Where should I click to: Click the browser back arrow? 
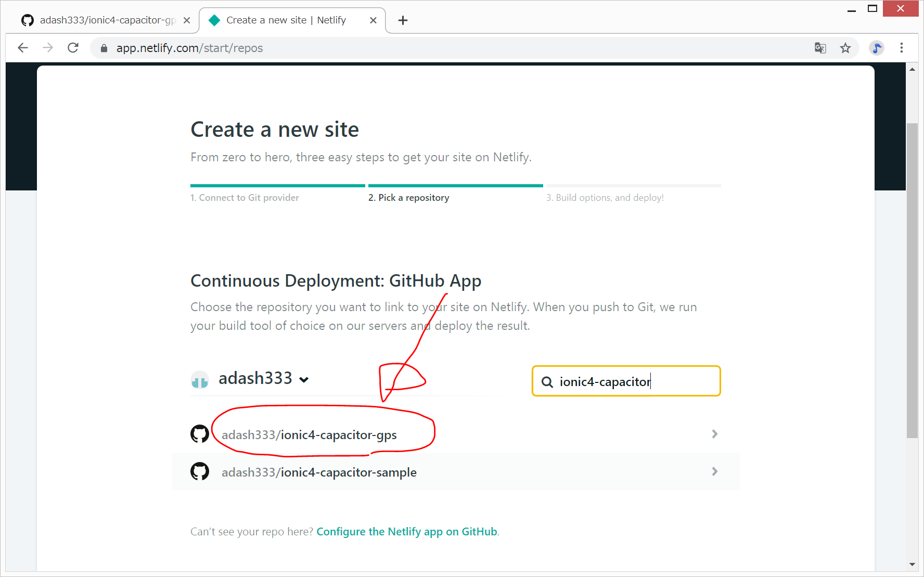point(22,48)
